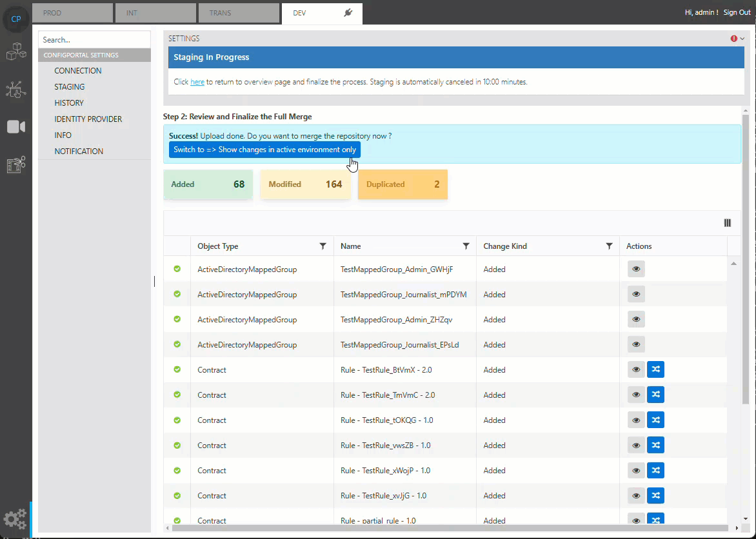The width and height of the screenshot is (756, 539).
Task: Select STAGING in the settings menu
Action: click(x=70, y=87)
